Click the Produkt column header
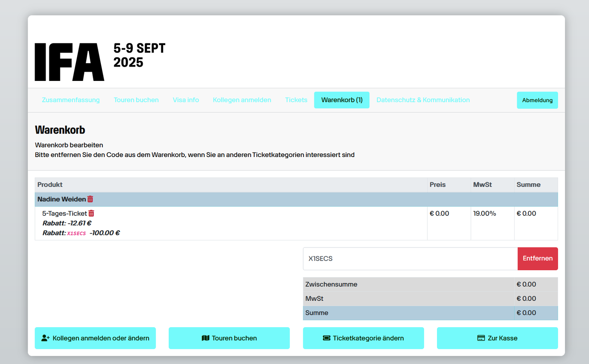The width and height of the screenshot is (589, 364). coord(50,185)
